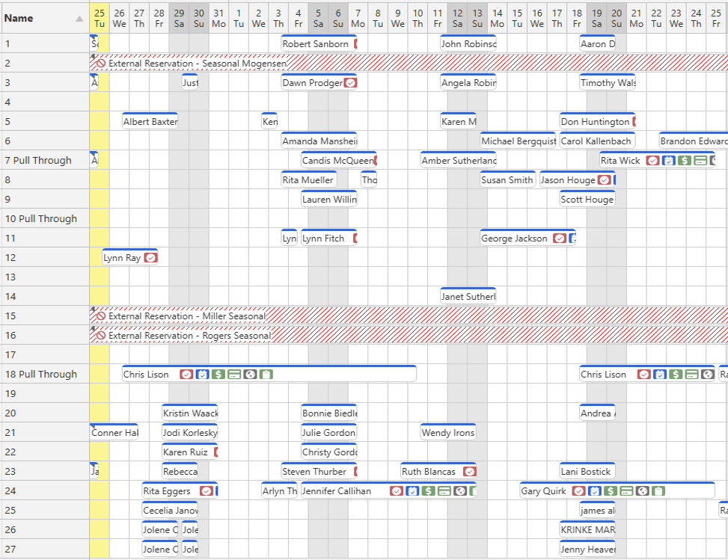Image resolution: width=728 pixels, height=560 pixels.
Task: Open Carol Kallenbach's reservation
Action: click(598, 141)
